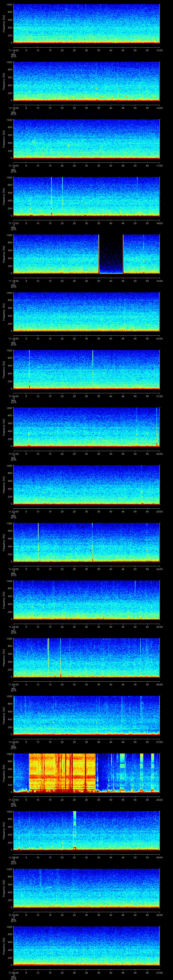Click the 11:28:00 start time label
This screenshot has height=980, width=173.
pos(13,858)
